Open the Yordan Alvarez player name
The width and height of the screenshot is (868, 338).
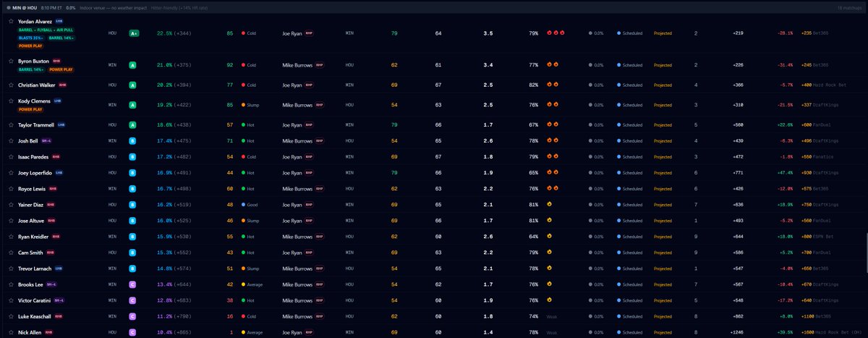click(35, 22)
